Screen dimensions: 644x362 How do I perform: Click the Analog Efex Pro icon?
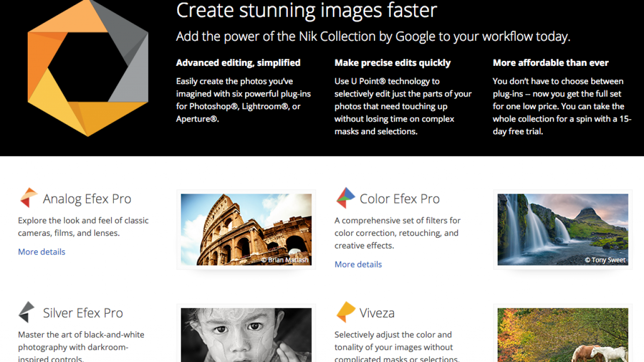[x=28, y=198]
